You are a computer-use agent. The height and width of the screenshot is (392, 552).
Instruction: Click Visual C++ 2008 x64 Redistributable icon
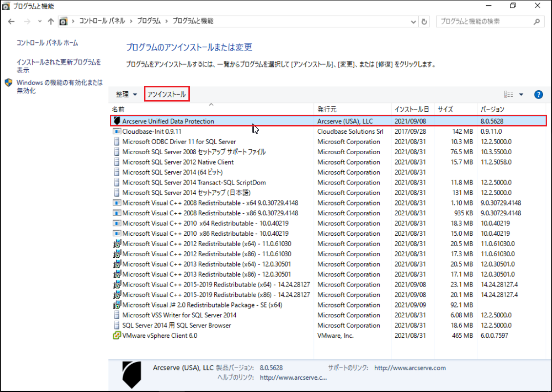coord(117,203)
